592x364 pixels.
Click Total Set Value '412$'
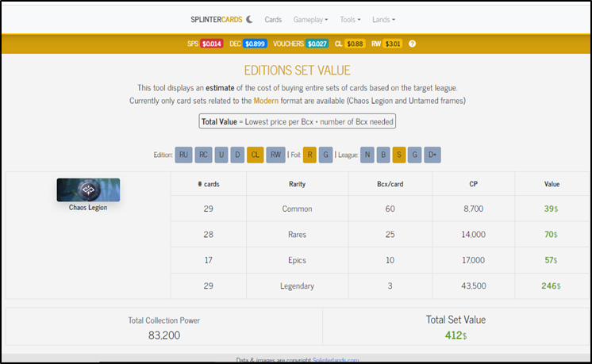(456, 335)
